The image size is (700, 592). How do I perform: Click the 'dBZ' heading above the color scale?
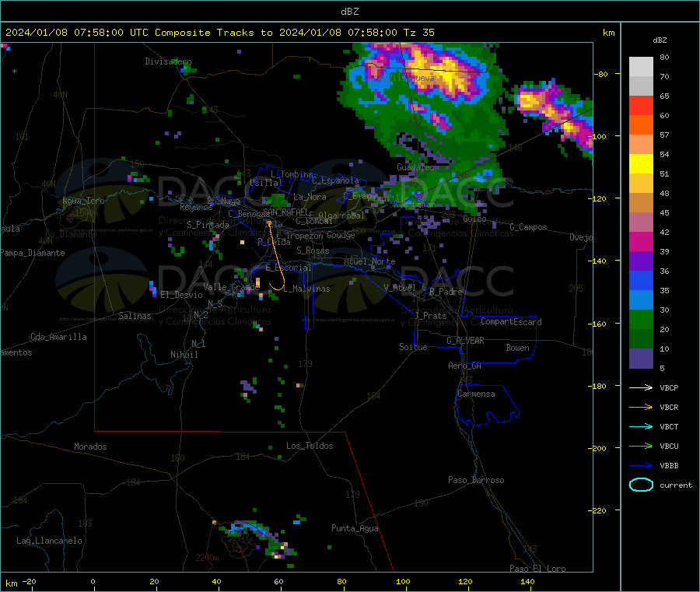660,40
